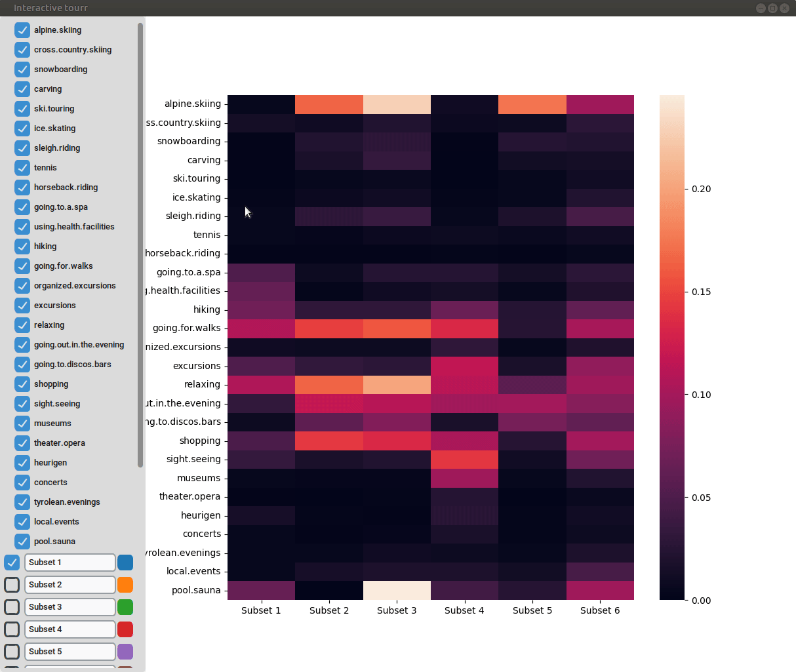
Task: Open the orange Subset 2 color swatch
Action: pyautogui.click(x=125, y=585)
